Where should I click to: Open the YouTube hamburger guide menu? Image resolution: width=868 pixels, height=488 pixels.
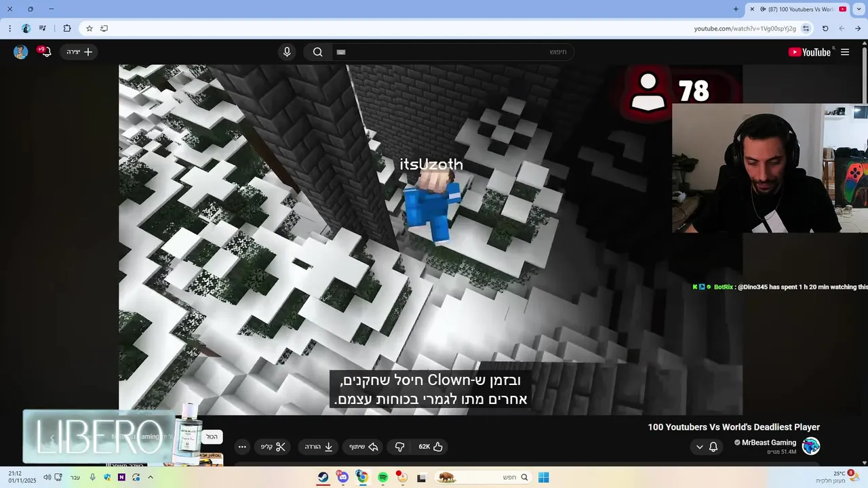tap(845, 52)
